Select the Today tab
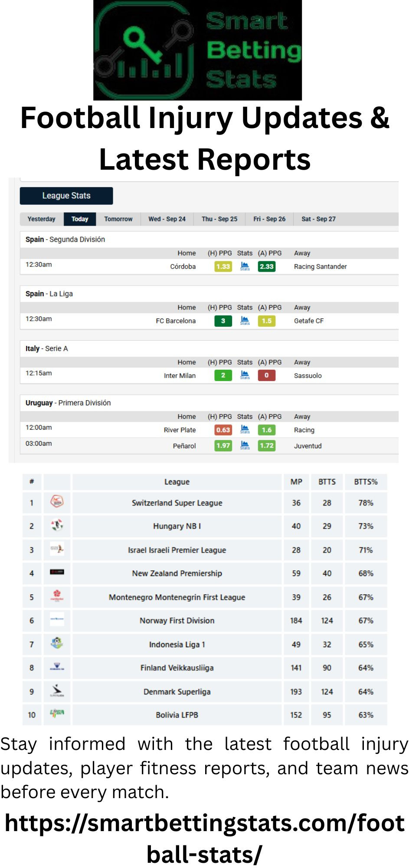 pos(80,219)
